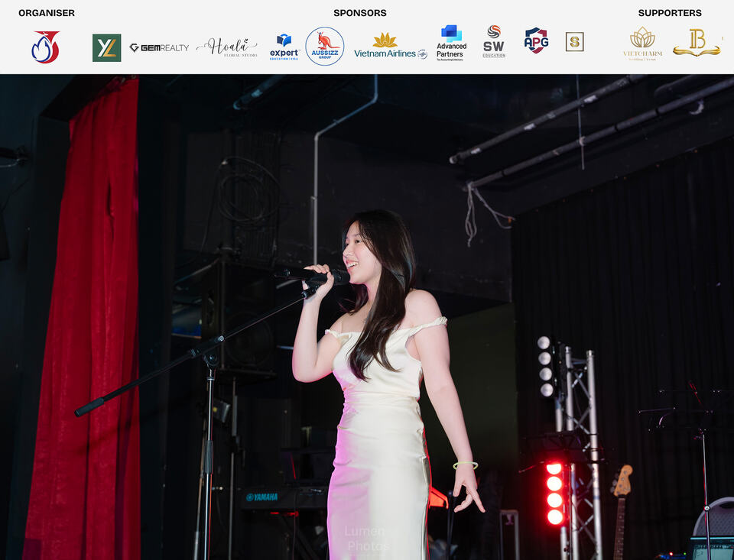The image size is (734, 560).
Task: Open the Vietnam Airlines sponsor logo
Action: pos(391,47)
